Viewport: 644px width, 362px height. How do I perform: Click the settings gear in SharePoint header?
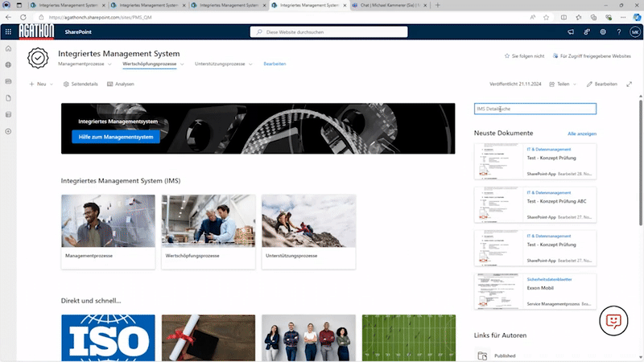tap(601, 32)
